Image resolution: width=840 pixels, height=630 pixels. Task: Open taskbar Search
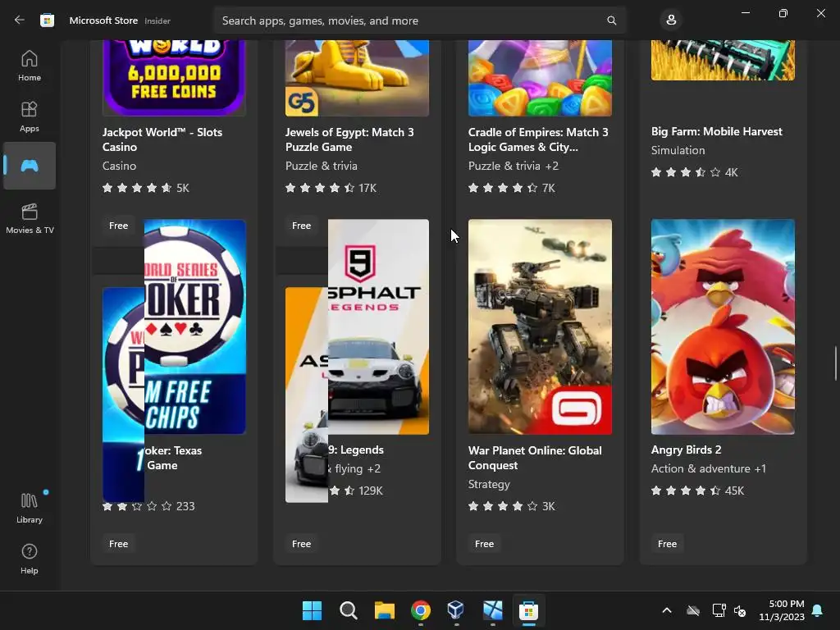pos(348,610)
